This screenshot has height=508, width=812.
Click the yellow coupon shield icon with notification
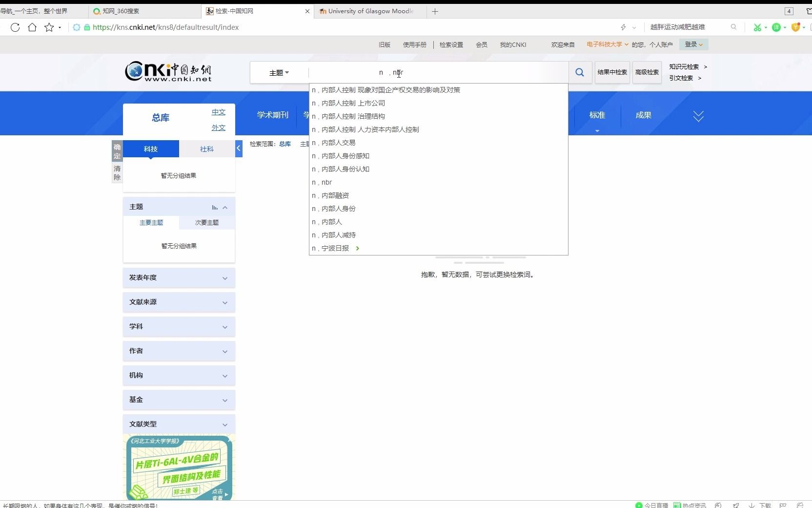click(795, 27)
